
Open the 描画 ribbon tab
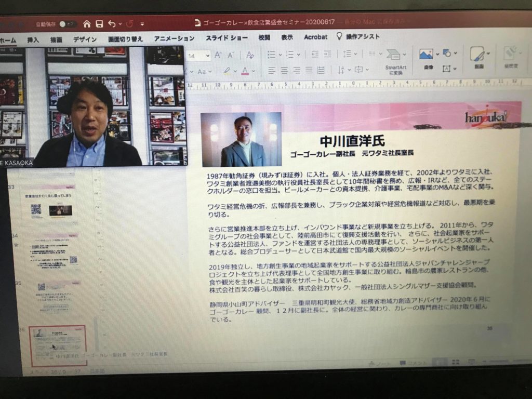click(56, 39)
